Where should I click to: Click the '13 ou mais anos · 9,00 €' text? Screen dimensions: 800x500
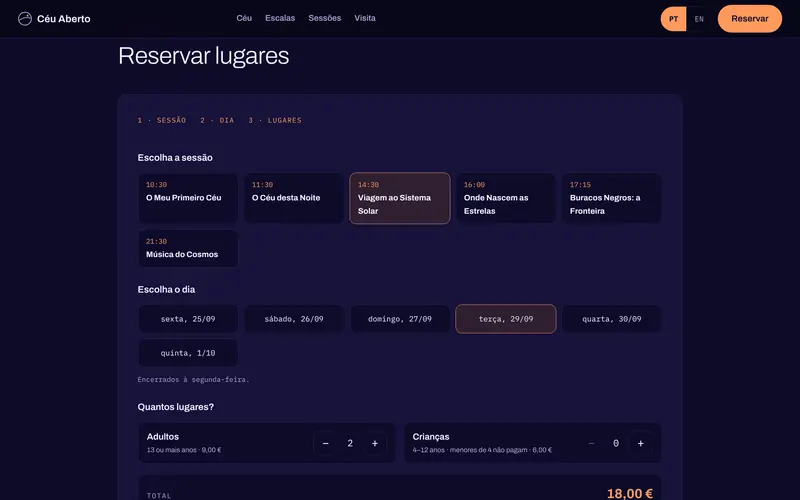[x=184, y=450]
